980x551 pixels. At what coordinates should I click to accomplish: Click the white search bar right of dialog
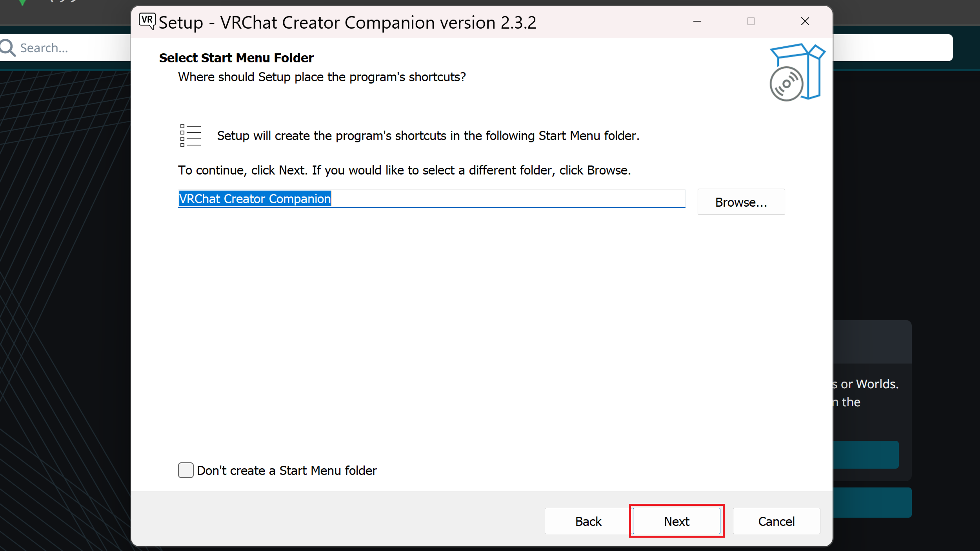[892, 48]
